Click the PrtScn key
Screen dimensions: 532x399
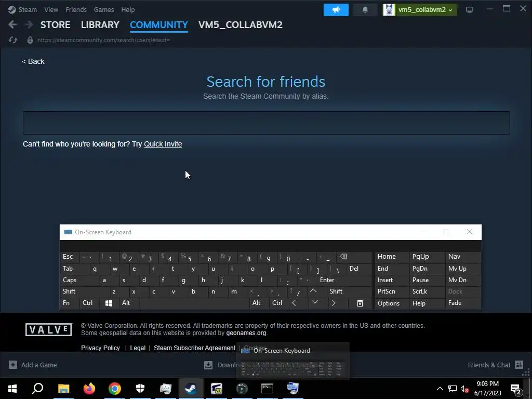pyautogui.click(x=392, y=291)
